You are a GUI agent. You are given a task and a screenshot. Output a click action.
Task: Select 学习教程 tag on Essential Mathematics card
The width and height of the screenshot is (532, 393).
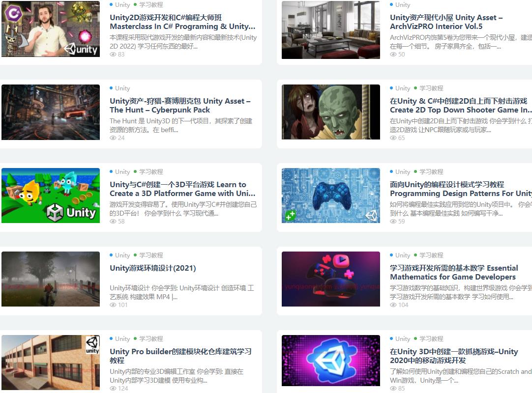coord(431,255)
